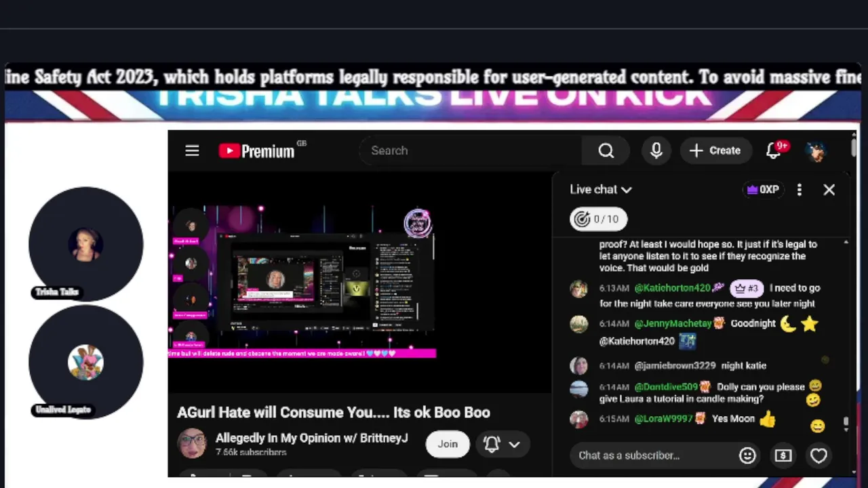Image resolution: width=868 pixels, height=488 pixels.
Task: Click the scrolling Safety Act 2023 ticker
Action: 433,77
